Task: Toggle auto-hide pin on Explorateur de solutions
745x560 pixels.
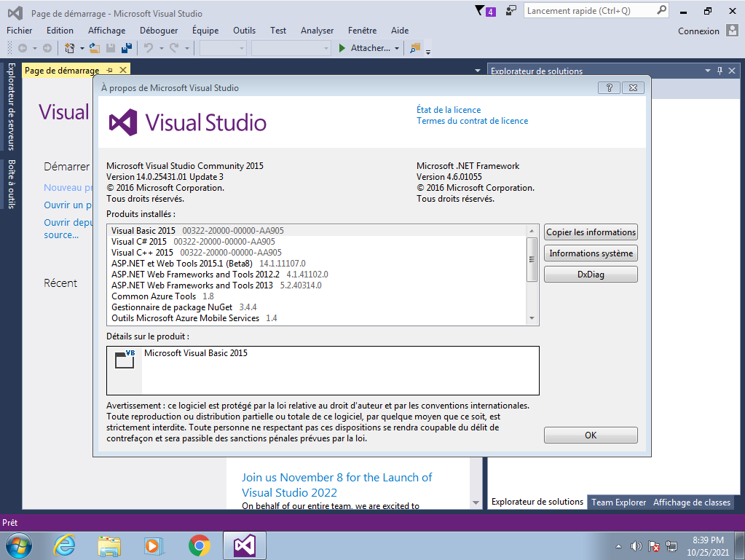Action: [720, 71]
